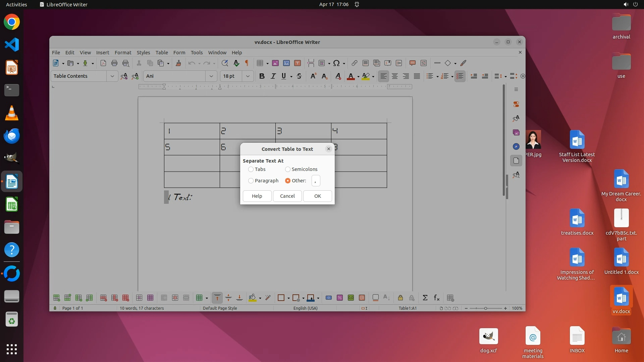Click the Italic formatting icon
Screen dimensions: 644x362
coord(273,76)
